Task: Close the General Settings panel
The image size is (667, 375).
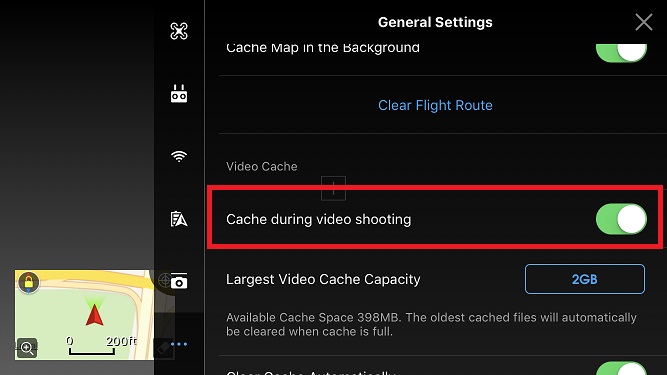Action: click(x=644, y=22)
